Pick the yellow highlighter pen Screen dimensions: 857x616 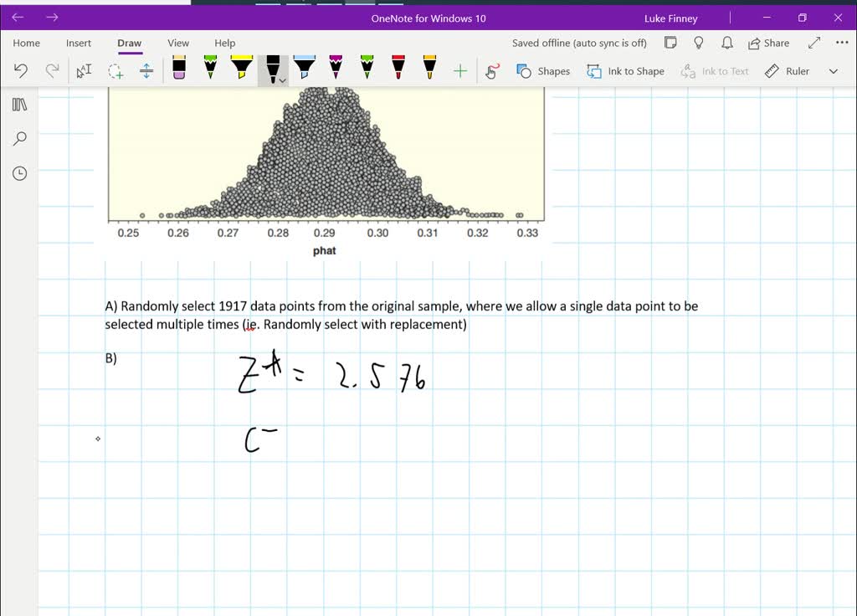click(241, 69)
